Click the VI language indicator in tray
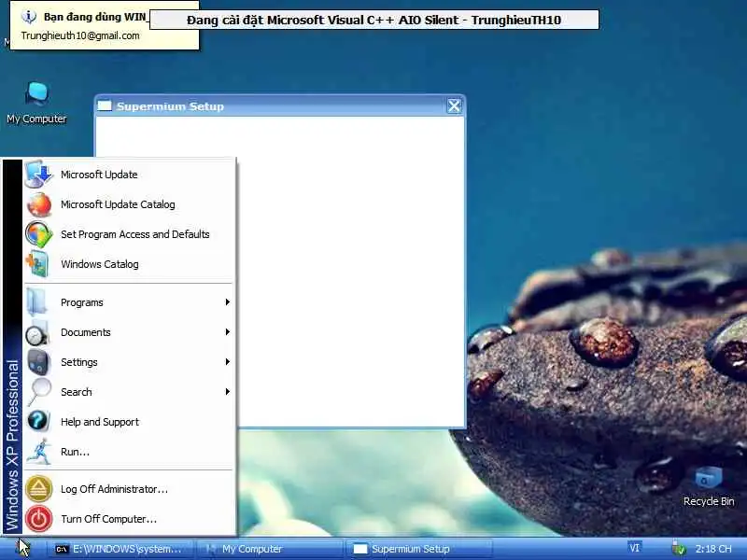Image resolution: width=747 pixels, height=560 pixels. coord(635,548)
